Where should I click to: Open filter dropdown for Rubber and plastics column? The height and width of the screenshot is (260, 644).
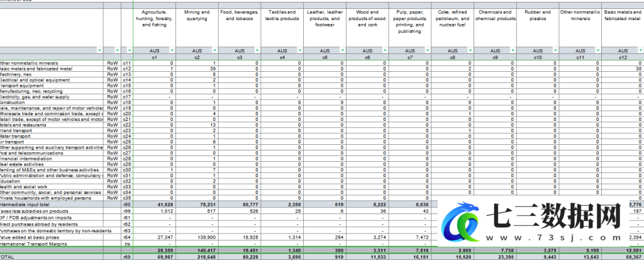pos(555,50)
